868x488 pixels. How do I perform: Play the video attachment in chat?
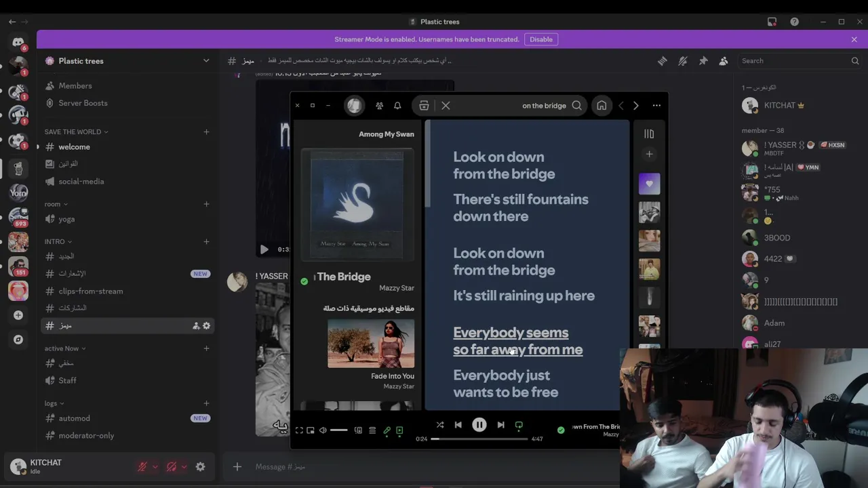point(264,249)
